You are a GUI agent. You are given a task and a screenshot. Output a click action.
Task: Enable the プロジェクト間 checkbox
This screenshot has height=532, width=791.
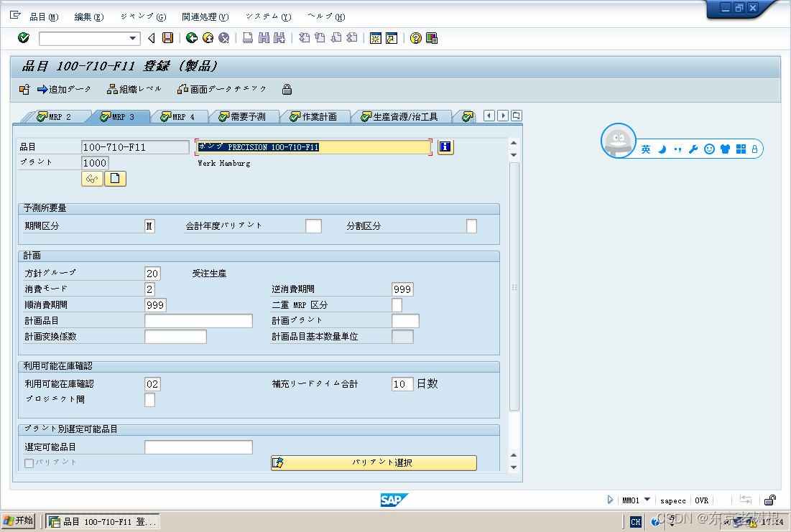point(149,400)
